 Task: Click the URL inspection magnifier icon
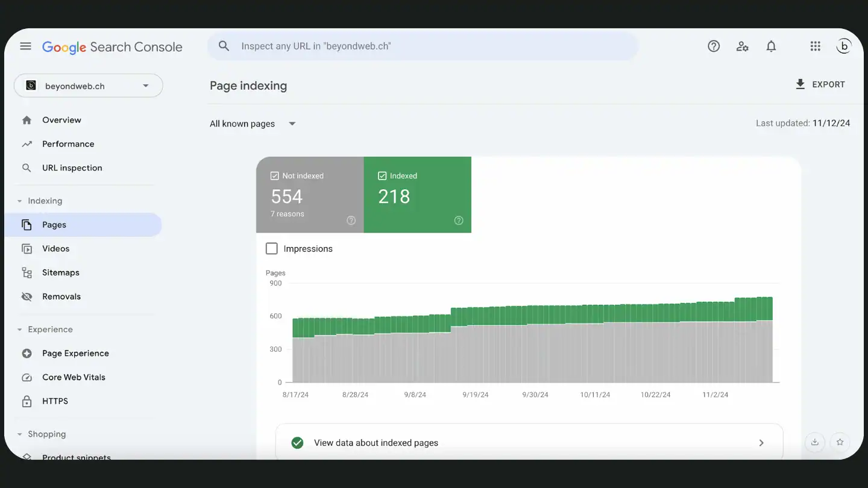(27, 168)
